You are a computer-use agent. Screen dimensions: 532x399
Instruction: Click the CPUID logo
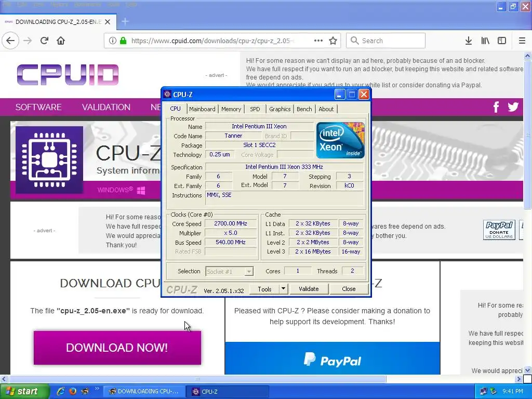click(x=68, y=75)
